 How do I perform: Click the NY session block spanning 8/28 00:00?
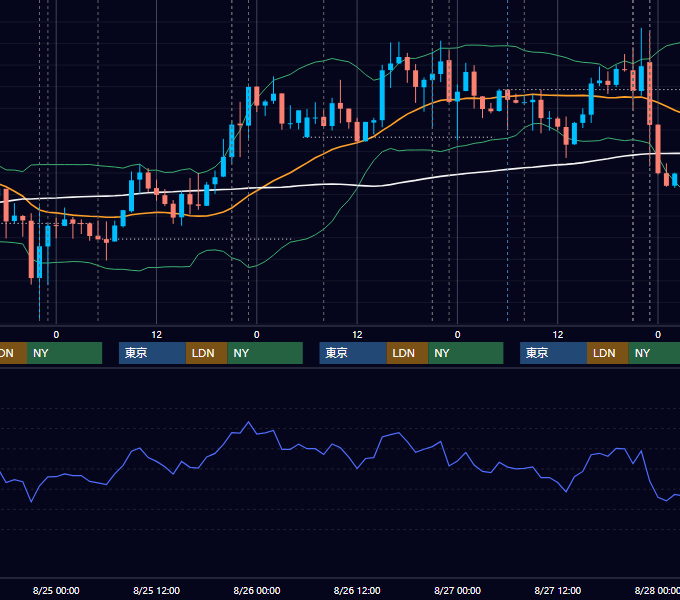pos(654,353)
